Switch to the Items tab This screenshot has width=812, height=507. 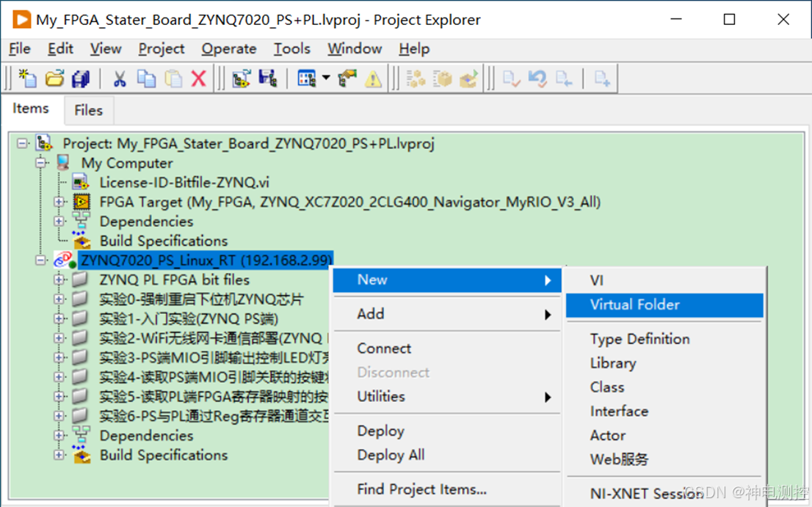pos(31,109)
